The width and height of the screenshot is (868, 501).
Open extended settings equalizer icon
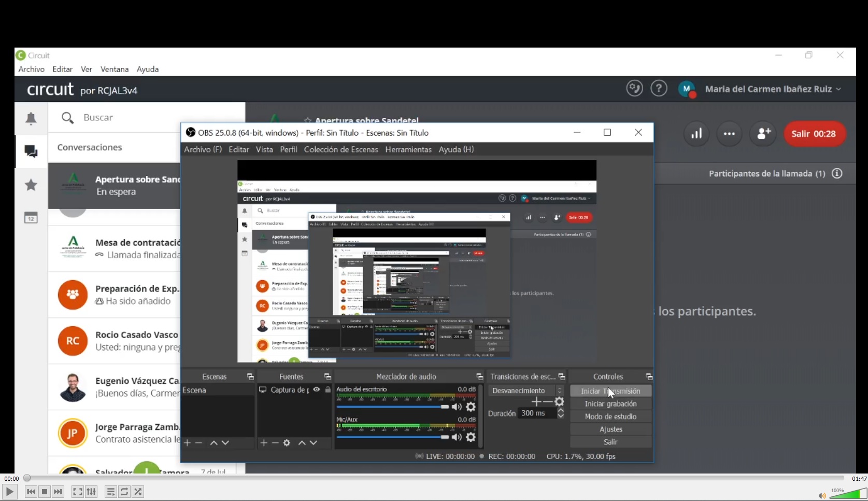tap(91, 492)
